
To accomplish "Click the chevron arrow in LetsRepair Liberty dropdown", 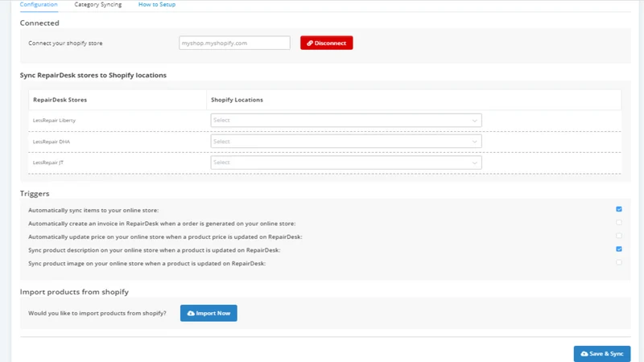I will click(474, 121).
